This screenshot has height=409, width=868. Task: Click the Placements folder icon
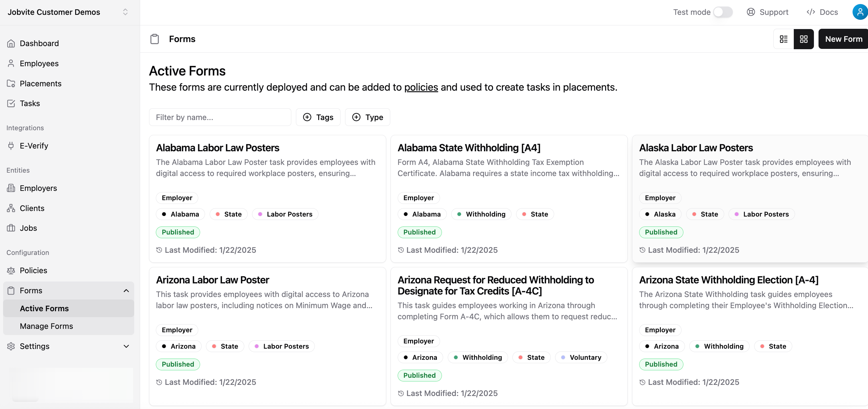[x=11, y=83]
